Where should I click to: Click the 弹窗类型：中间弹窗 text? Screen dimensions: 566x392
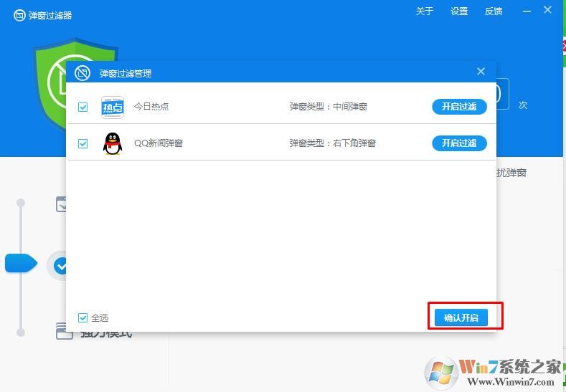(x=328, y=107)
